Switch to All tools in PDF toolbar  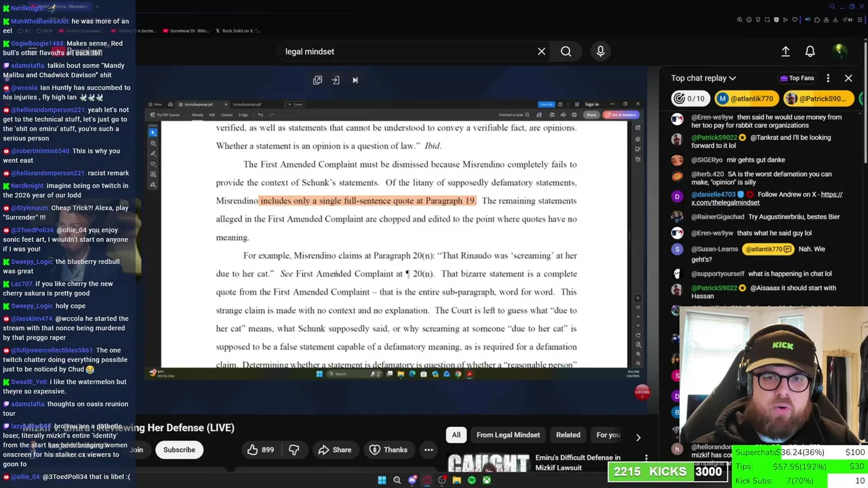[x=197, y=115]
